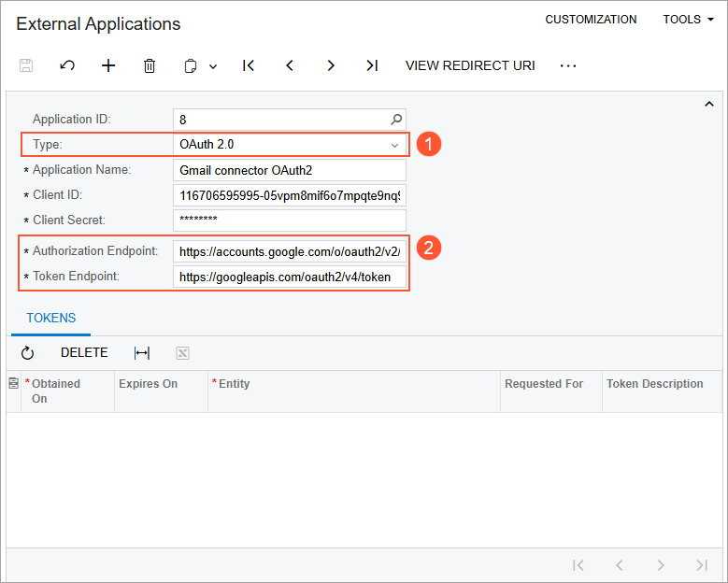Expand the Type dropdown
728x583 pixels.
[x=394, y=145]
